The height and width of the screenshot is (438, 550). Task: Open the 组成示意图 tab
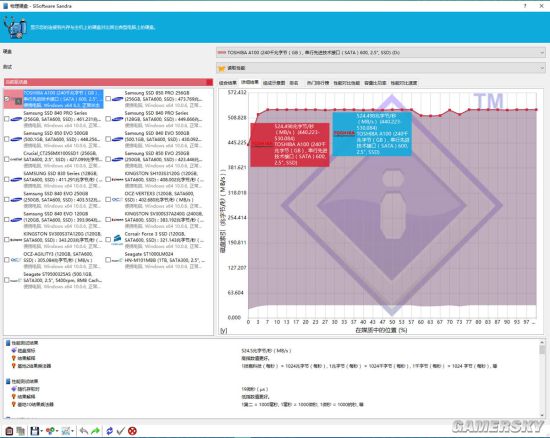click(274, 83)
